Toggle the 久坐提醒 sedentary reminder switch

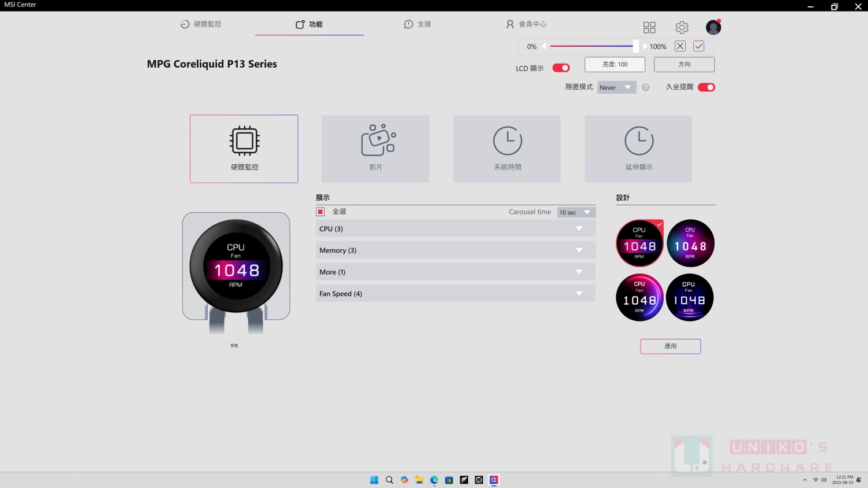[706, 87]
